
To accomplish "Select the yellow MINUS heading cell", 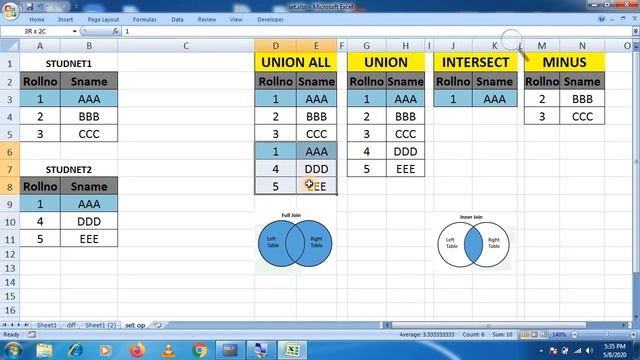I will (564, 62).
